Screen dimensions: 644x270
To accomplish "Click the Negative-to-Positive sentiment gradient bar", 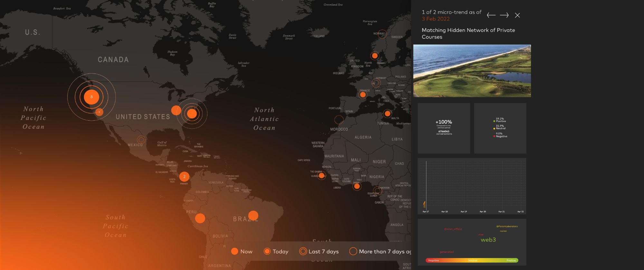I will [472, 260].
